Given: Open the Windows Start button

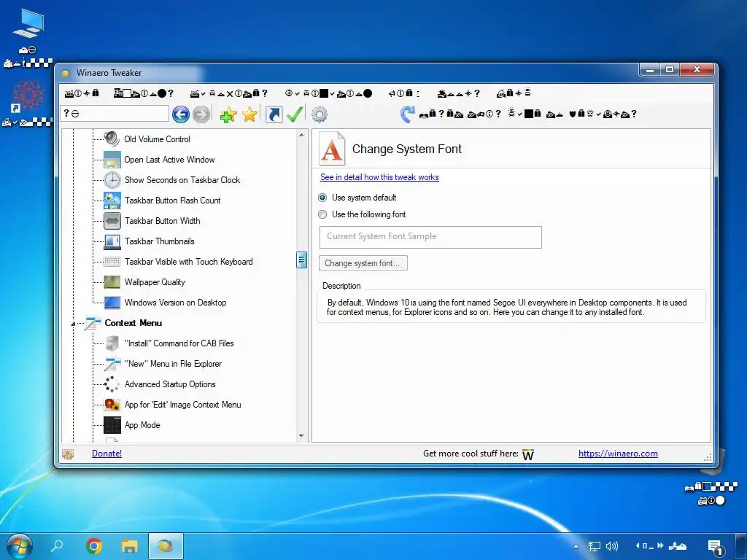Looking at the screenshot, I should pos(19,545).
